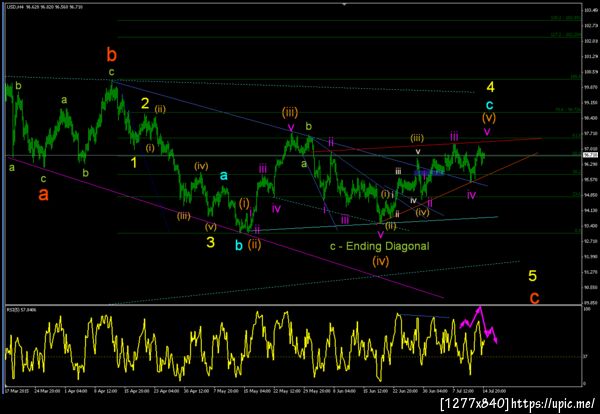This screenshot has height=414, width=600.
Task: Click the yellow '5' wave label
Action: (x=532, y=275)
